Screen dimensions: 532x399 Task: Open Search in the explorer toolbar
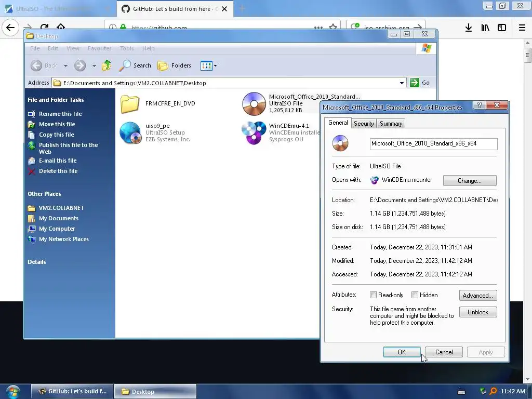[x=135, y=65]
